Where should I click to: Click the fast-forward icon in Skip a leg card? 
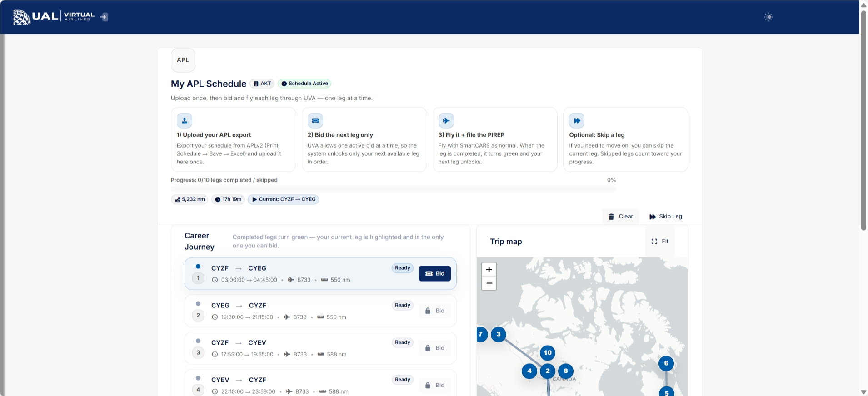click(577, 121)
